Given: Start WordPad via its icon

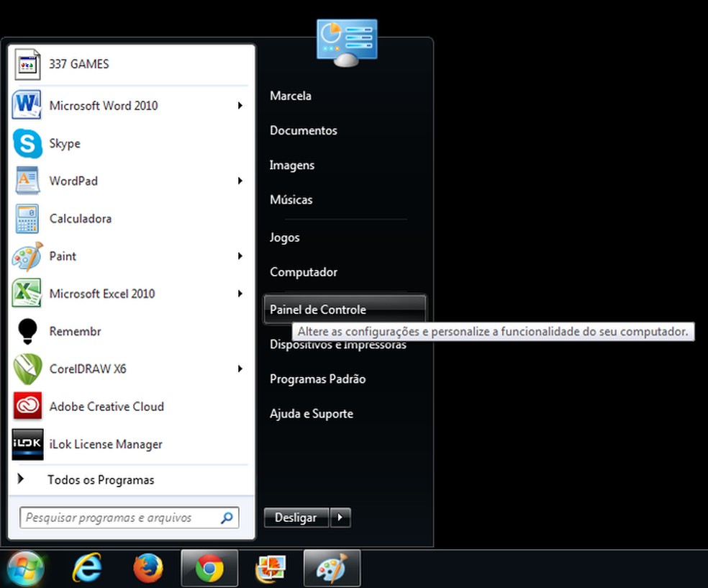Looking at the screenshot, I should tap(27, 181).
